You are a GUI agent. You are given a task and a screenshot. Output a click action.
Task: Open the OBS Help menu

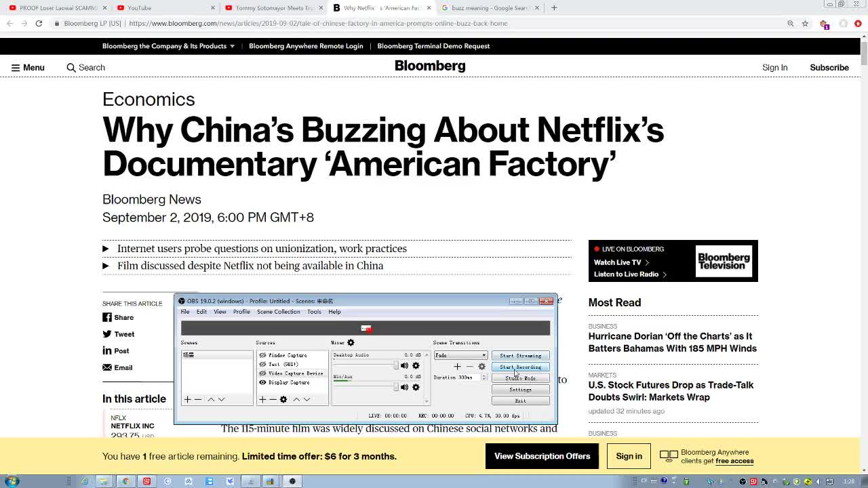click(x=334, y=312)
